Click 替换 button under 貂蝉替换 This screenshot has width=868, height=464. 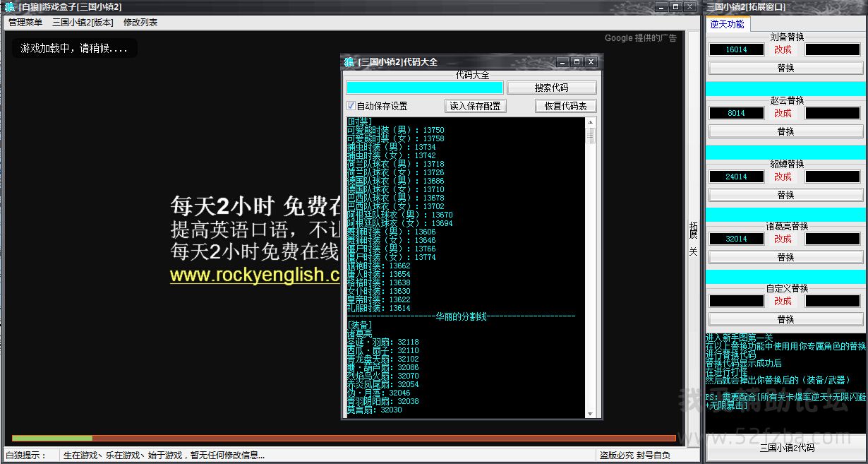pos(785,195)
